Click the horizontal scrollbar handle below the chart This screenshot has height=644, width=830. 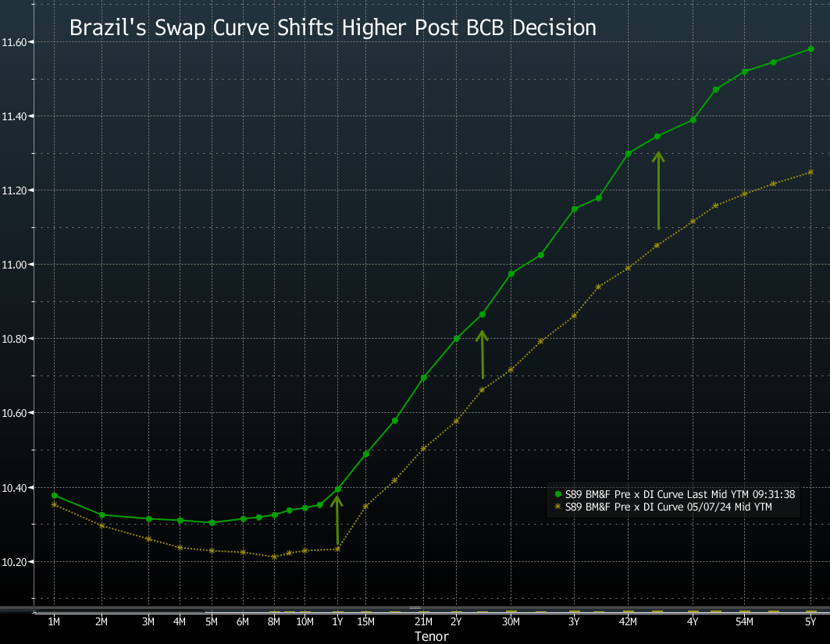tap(415, 608)
